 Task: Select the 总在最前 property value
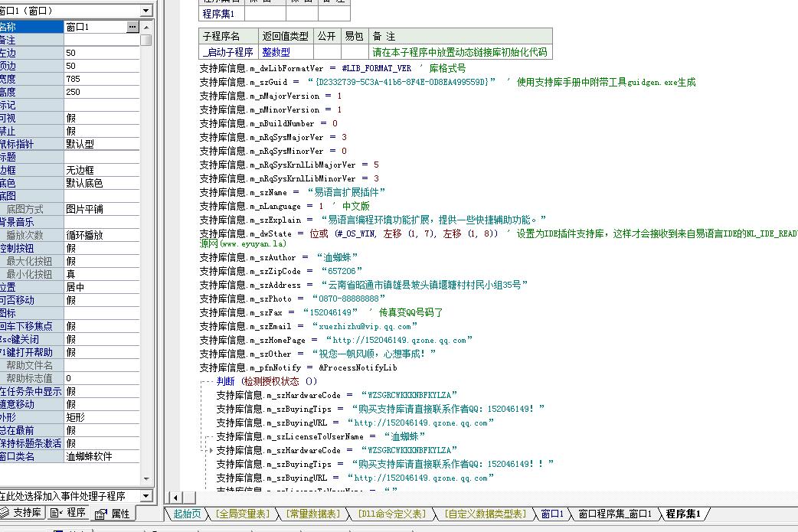click(102, 430)
